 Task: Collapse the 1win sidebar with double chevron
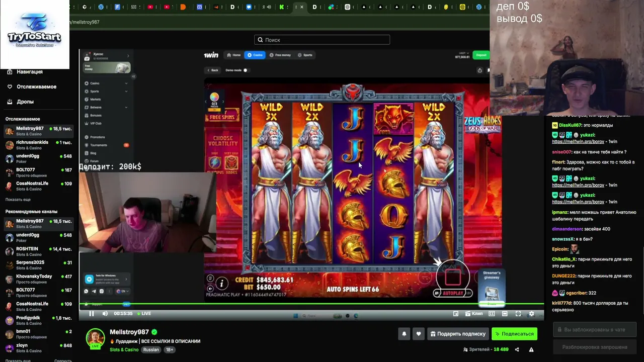[x=133, y=76]
